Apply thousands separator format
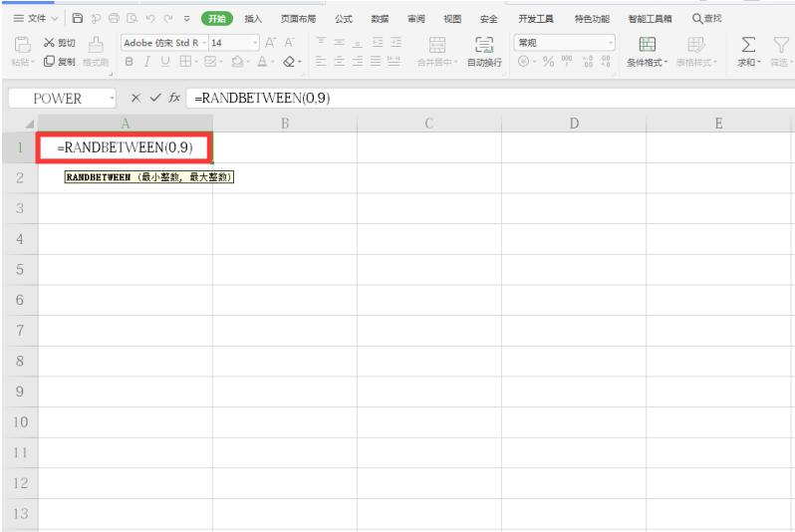The height and width of the screenshot is (532, 795). click(x=567, y=62)
